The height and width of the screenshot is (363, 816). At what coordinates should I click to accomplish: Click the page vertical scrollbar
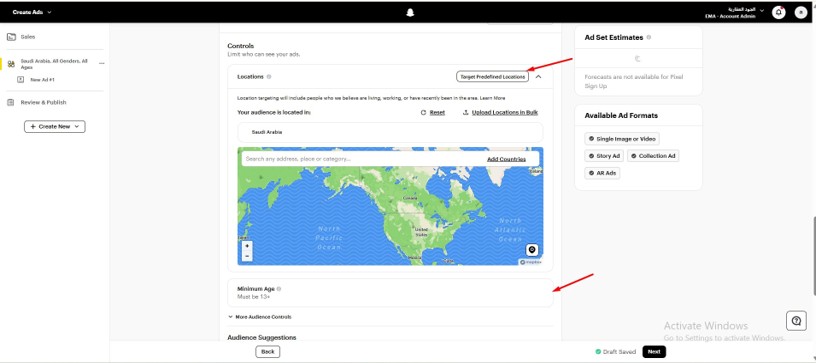point(814,255)
